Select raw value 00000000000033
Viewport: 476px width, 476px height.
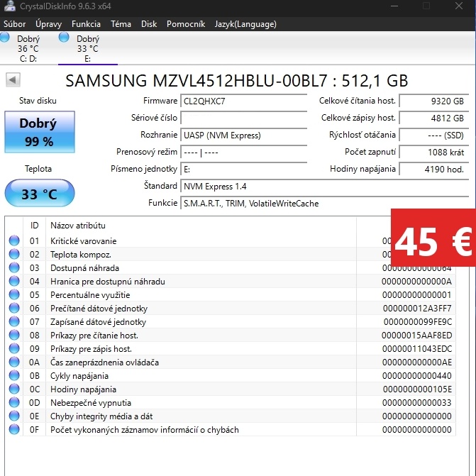pos(417,402)
